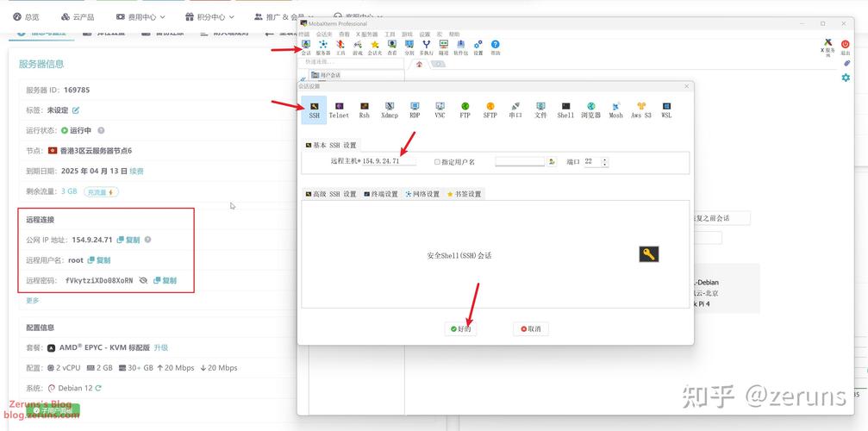Select the Rsh session type

point(364,110)
